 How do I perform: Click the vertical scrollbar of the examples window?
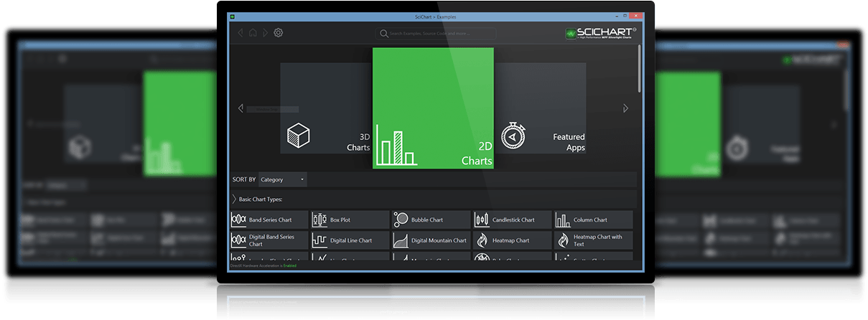click(x=639, y=68)
